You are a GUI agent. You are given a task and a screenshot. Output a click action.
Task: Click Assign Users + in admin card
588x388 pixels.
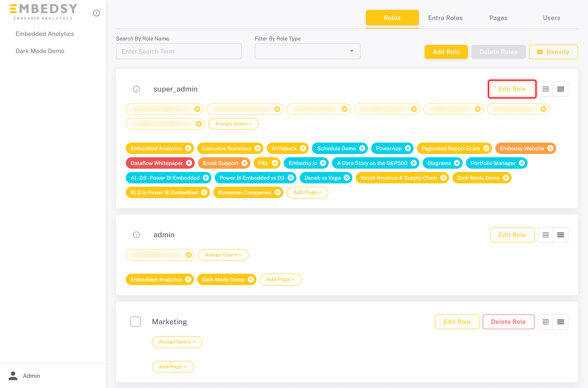[x=223, y=255]
